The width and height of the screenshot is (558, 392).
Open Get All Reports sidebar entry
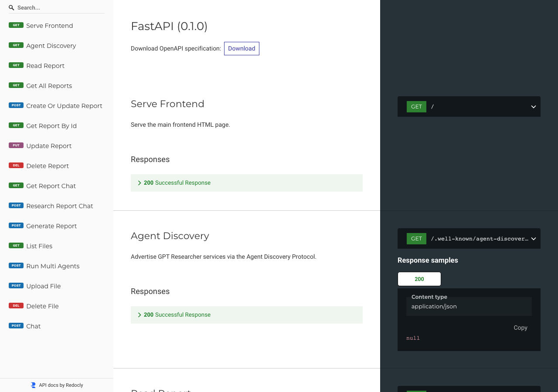(x=57, y=86)
